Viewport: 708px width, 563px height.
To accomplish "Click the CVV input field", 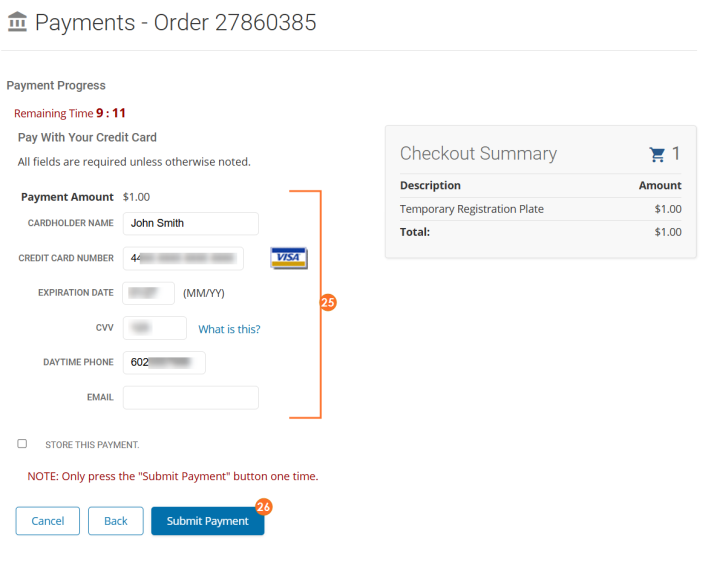I will point(154,328).
